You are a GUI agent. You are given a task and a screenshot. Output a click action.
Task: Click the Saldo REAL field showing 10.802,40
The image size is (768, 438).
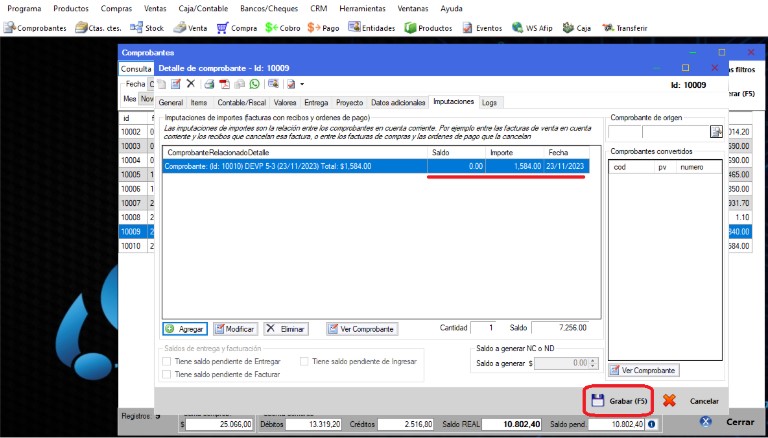pos(512,424)
